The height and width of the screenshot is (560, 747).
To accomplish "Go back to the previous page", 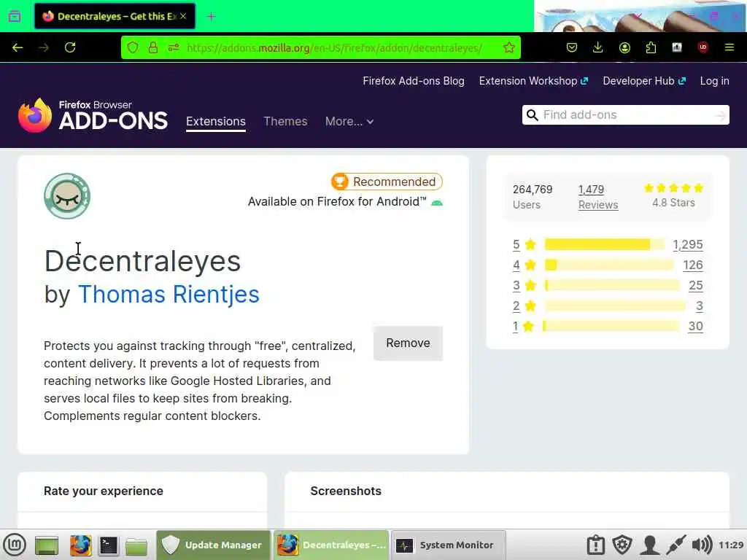I will click(x=18, y=47).
